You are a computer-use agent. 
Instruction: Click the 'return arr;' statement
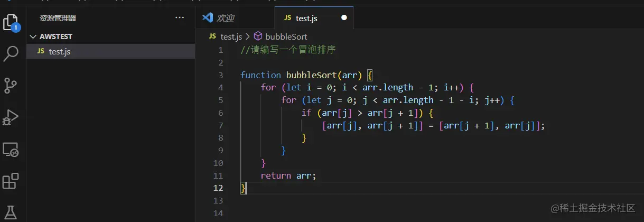tap(288, 175)
